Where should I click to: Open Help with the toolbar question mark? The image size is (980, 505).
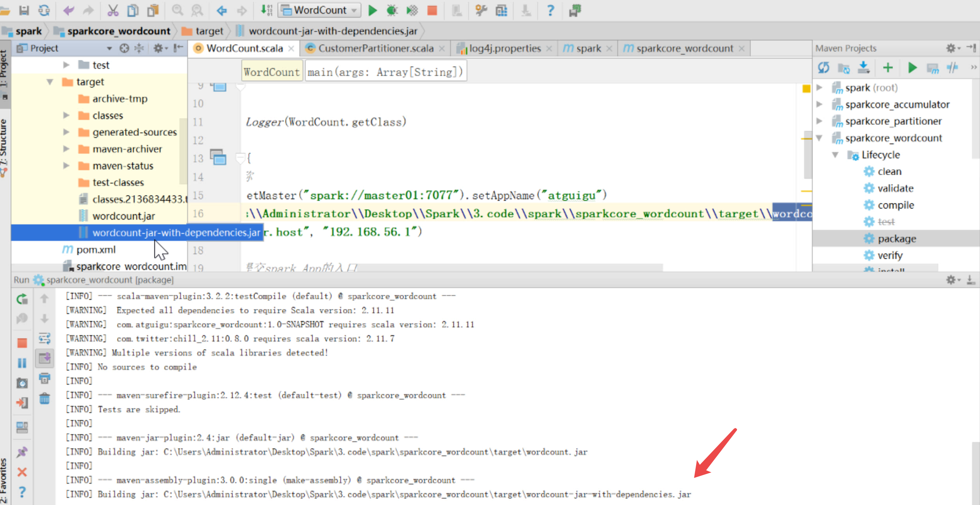tap(550, 10)
